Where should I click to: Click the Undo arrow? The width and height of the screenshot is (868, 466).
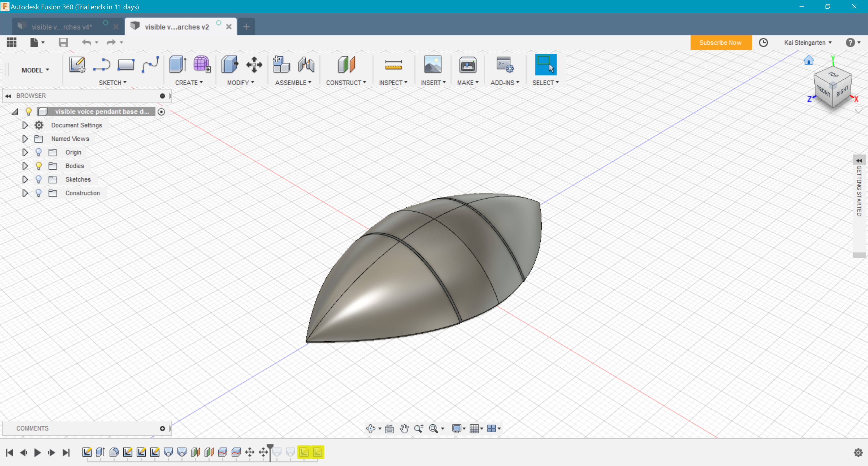pyautogui.click(x=87, y=42)
